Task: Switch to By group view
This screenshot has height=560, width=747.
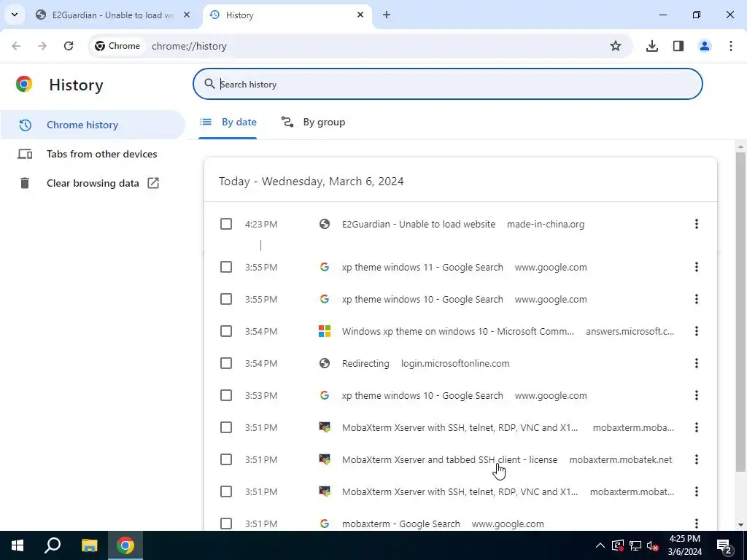Action: 313,122
